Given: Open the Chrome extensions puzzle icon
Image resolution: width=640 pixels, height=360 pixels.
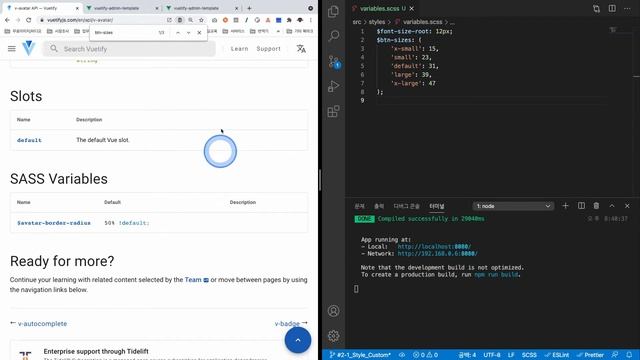Looking at the screenshot, I should [x=289, y=20].
